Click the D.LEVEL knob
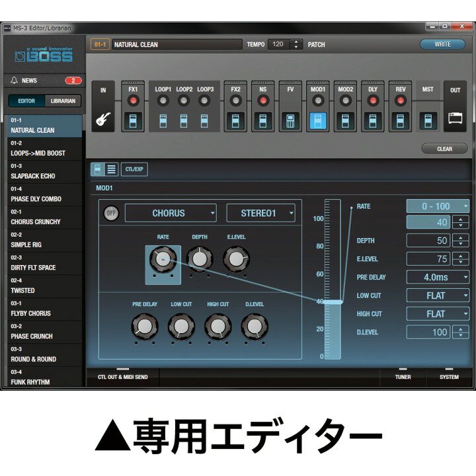The image size is (476, 476). point(255,327)
